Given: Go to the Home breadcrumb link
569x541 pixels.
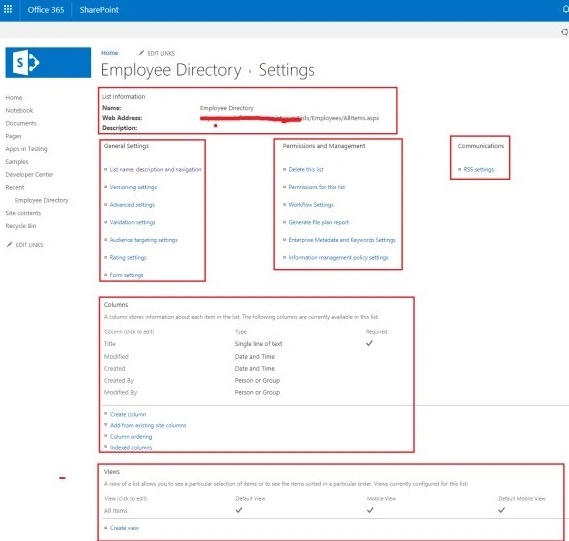Looking at the screenshot, I should pos(110,53).
